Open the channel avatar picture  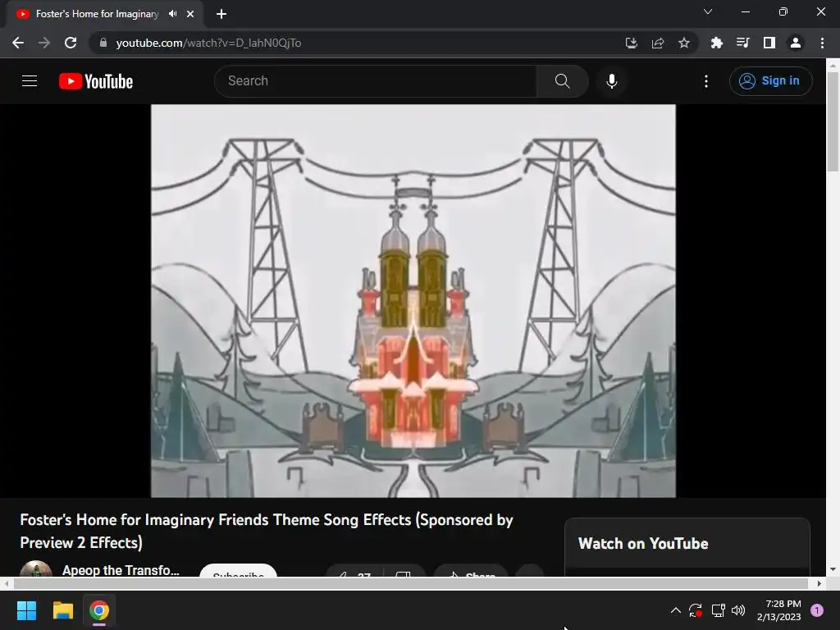point(36,568)
